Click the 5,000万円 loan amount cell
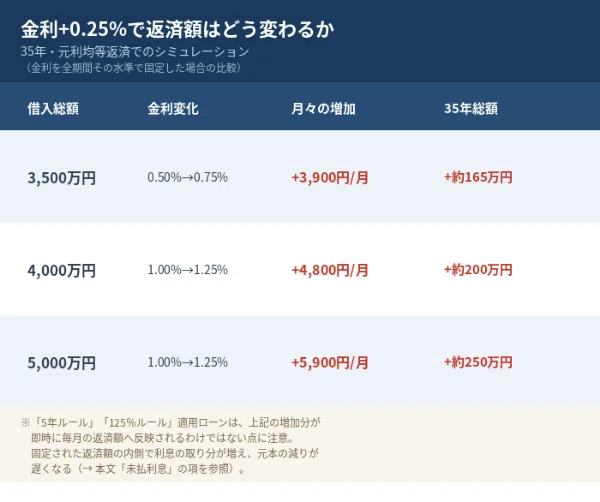This screenshot has height=502, width=600. pos(62,363)
